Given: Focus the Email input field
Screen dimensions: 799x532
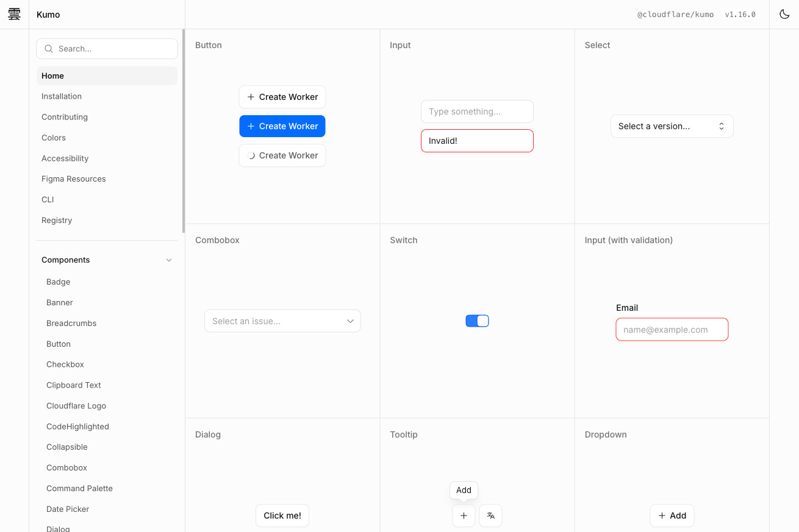Looking at the screenshot, I should [x=672, y=330].
